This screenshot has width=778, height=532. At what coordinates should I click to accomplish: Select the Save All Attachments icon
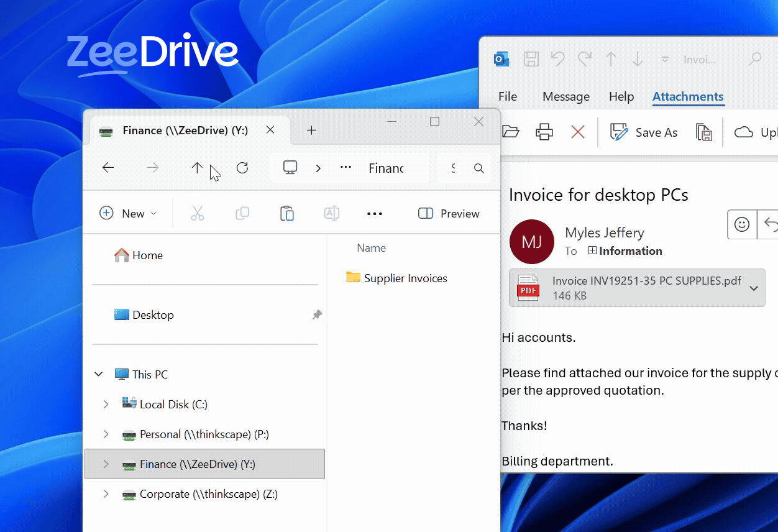[x=704, y=132]
